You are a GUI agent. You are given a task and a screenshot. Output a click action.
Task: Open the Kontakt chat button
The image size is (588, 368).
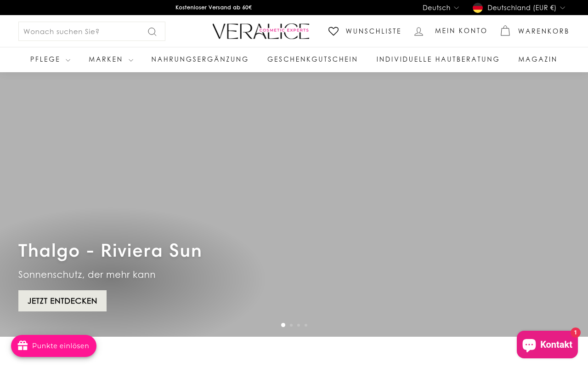click(x=547, y=345)
